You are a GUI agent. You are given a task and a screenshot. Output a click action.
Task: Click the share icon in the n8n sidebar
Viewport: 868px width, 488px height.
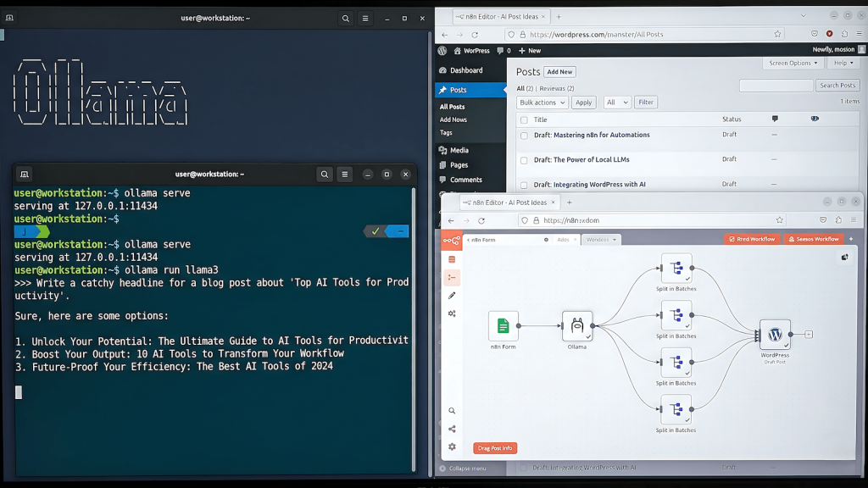pyautogui.click(x=451, y=428)
